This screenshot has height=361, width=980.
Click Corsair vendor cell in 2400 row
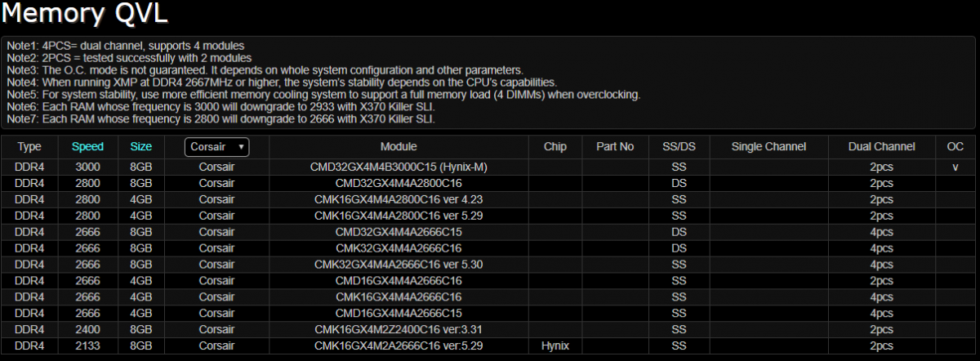[x=216, y=330]
